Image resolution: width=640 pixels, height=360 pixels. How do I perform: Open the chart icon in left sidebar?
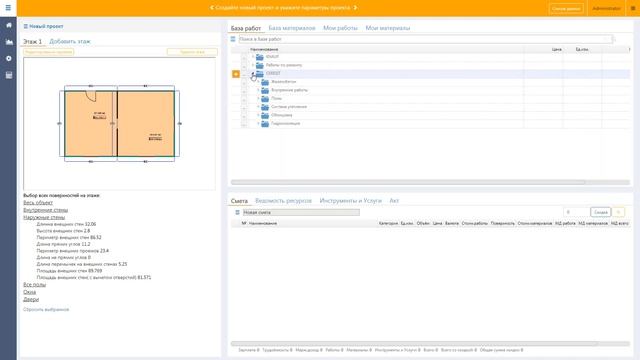9,42
